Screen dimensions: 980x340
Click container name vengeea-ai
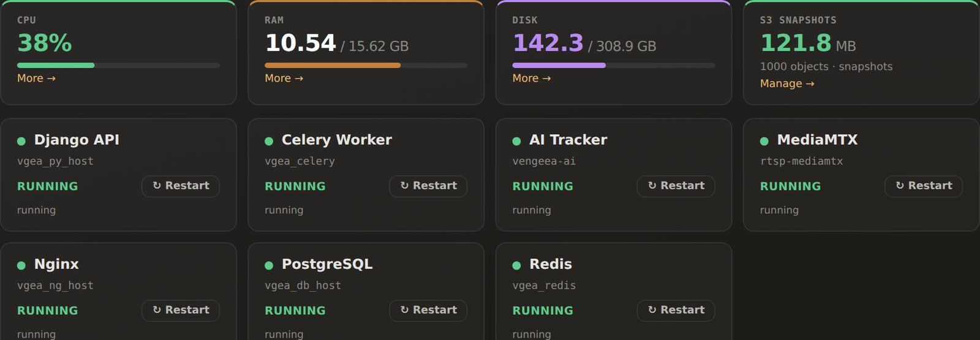(x=544, y=161)
